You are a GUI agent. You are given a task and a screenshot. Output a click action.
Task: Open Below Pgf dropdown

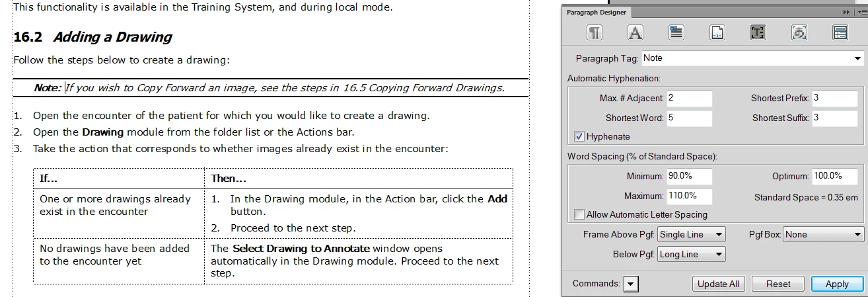692,255
